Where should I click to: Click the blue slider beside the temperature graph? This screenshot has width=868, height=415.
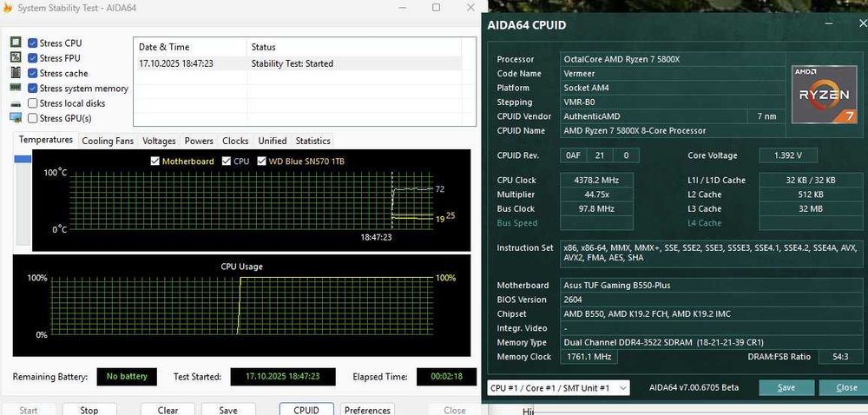pos(23,159)
